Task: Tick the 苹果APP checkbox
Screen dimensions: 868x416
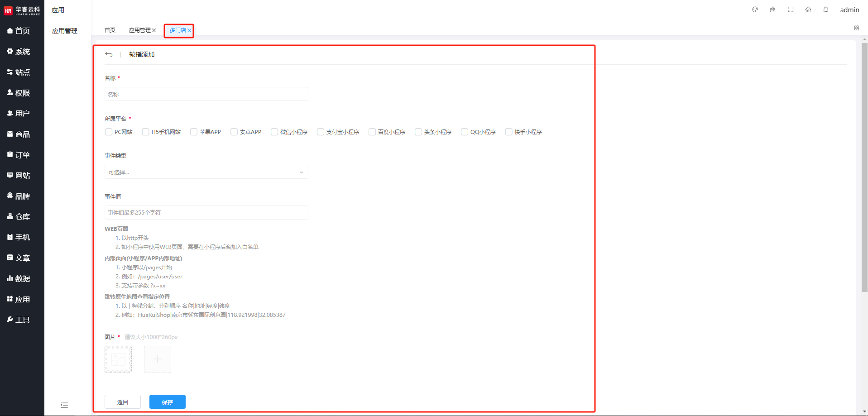Action: [x=194, y=132]
